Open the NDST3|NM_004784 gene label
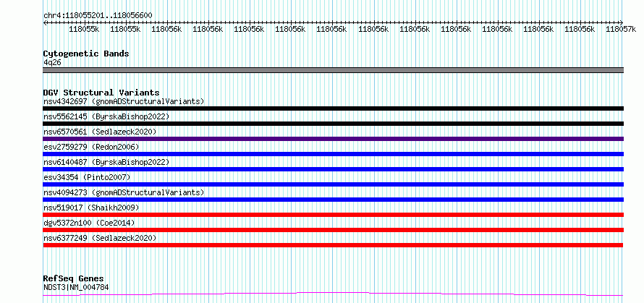The width and height of the screenshot is (644, 303). click(x=76, y=287)
